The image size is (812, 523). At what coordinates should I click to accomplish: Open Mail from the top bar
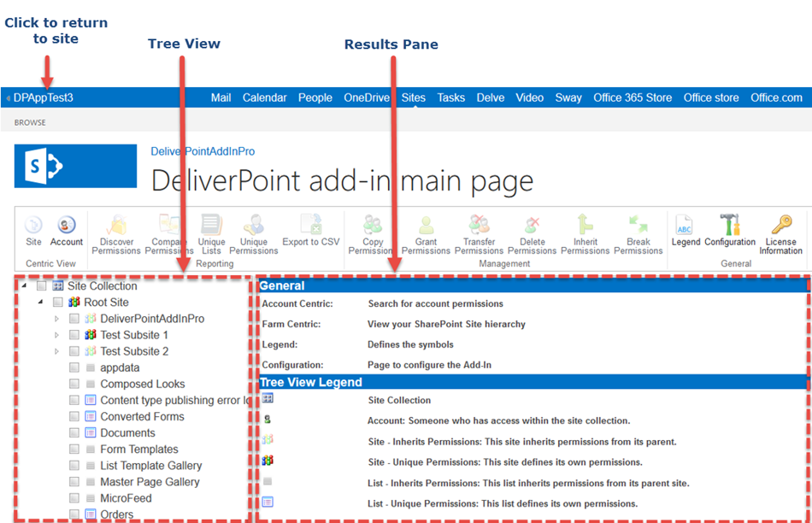click(x=221, y=97)
